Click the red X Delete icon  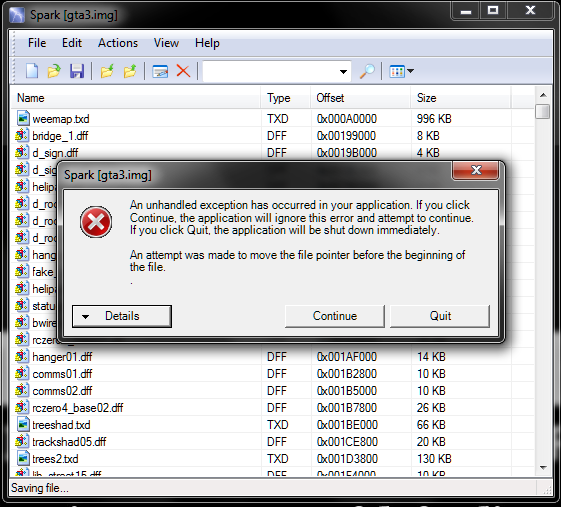(183, 71)
